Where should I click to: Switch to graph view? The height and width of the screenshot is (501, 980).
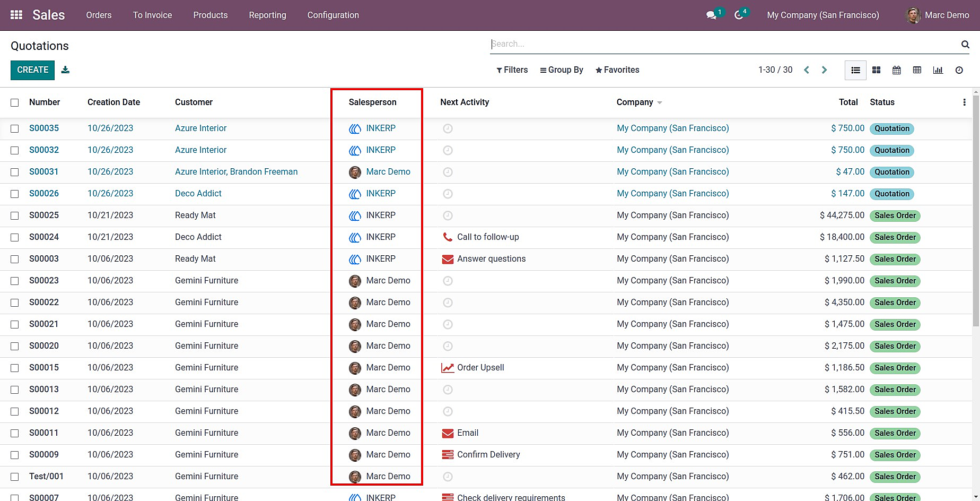938,70
